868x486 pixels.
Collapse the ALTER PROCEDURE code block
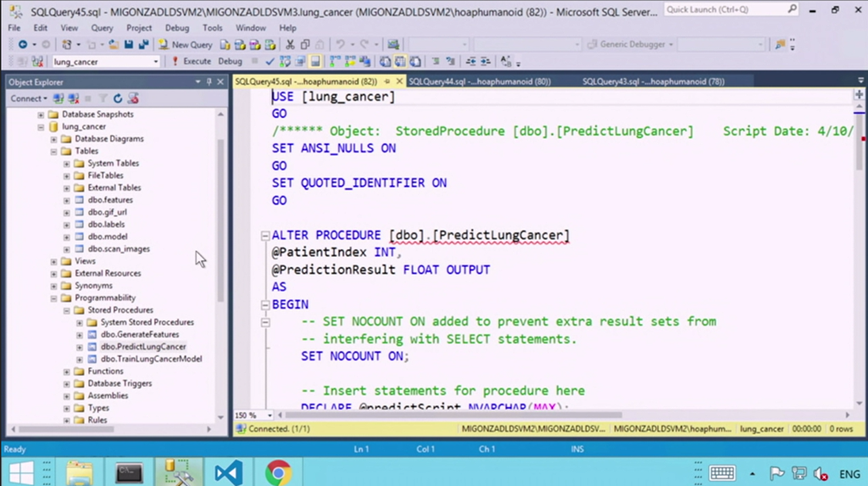[265, 236]
